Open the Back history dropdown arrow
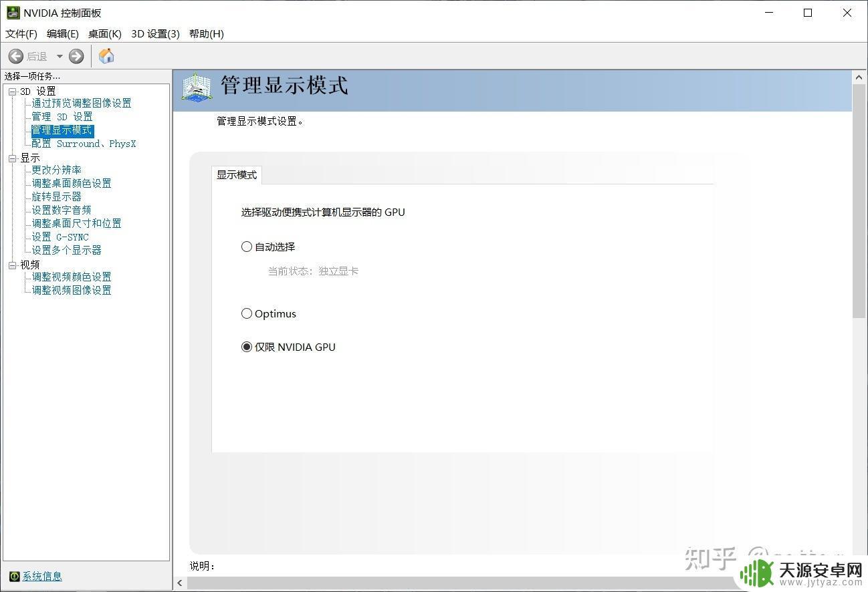Image resolution: width=868 pixels, height=592 pixels. [60, 56]
